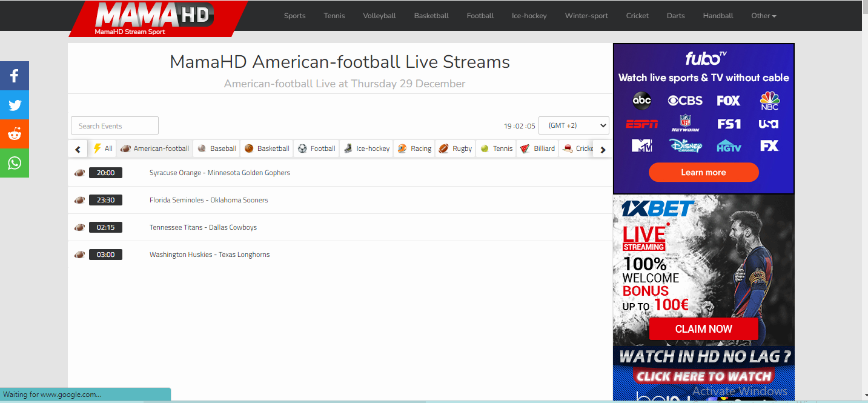Viewport: 868px width, 403px height.
Task: Open Cricket in top navigation
Action: (637, 16)
